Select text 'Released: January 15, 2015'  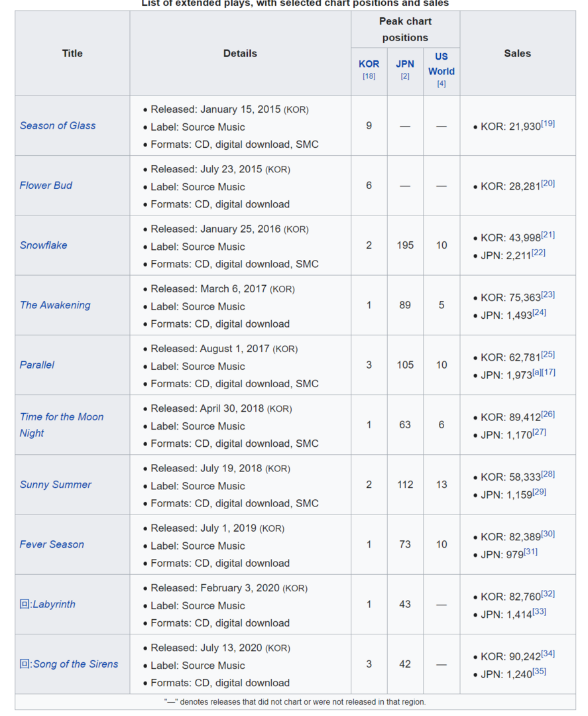tap(215, 109)
